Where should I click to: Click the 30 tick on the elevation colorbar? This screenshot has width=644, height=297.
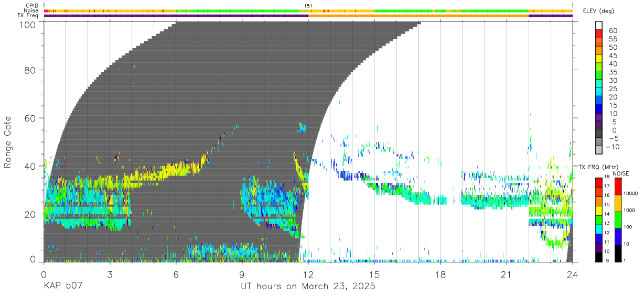coord(613,80)
